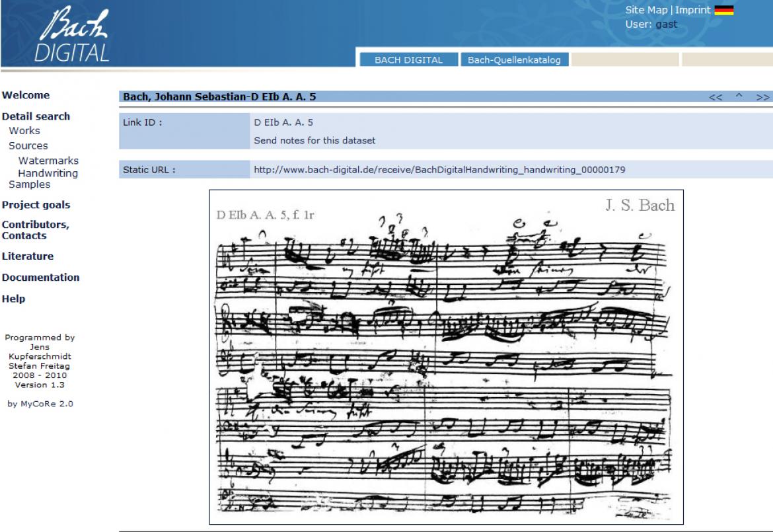Browse the Works section
Screen dimensions: 773x532
[x=25, y=130]
